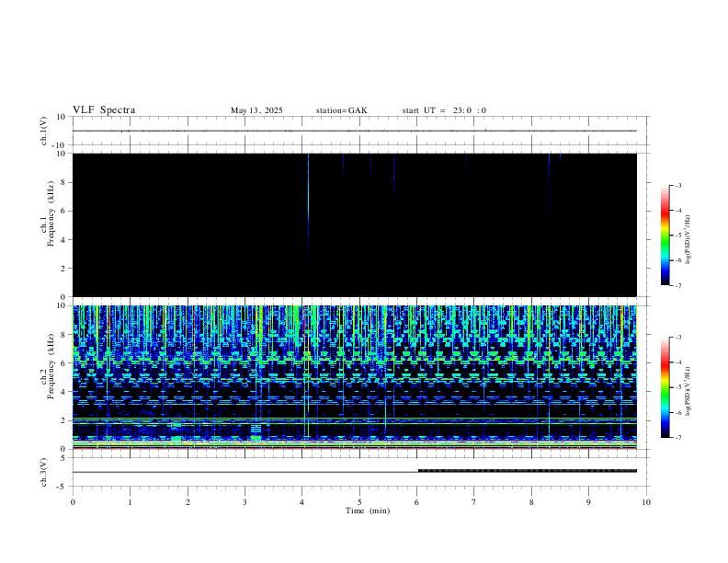Click the ch.1 colorbar "log(PSD)(V²/Hz)" label
728x563 pixels.
688,239
